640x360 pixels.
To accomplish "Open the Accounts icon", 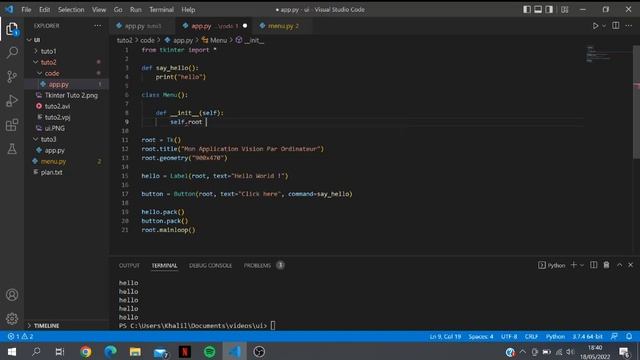I will pyautogui.click(x=12, y=294).
